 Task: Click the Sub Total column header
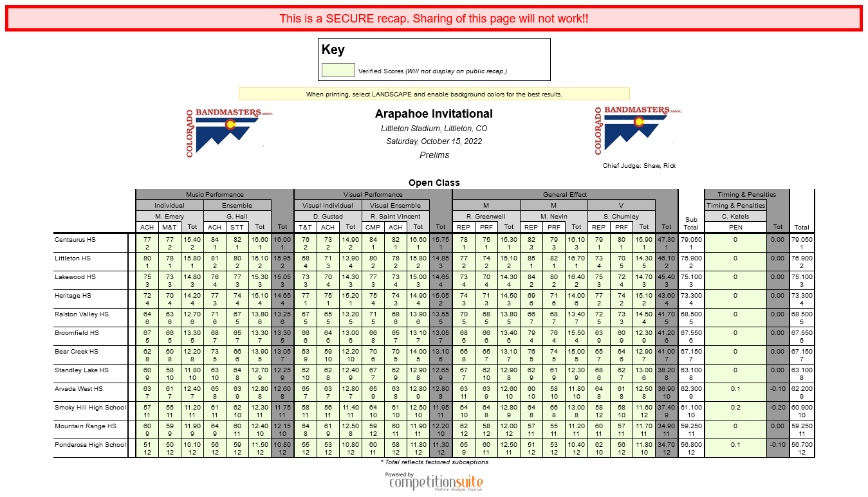pos(691,223)
